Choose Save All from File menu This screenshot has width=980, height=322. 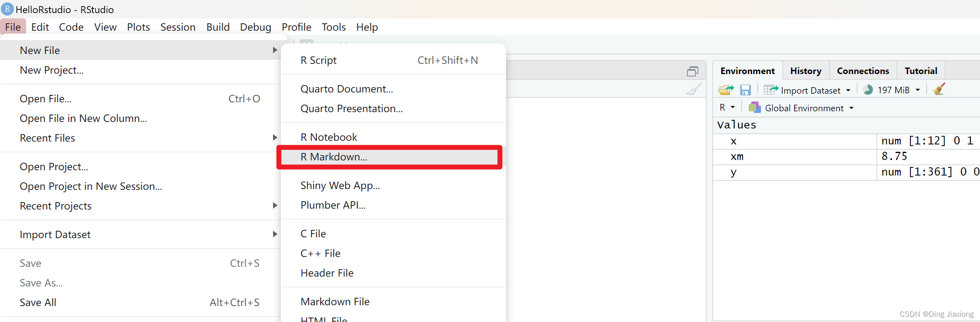click(140, 302)
